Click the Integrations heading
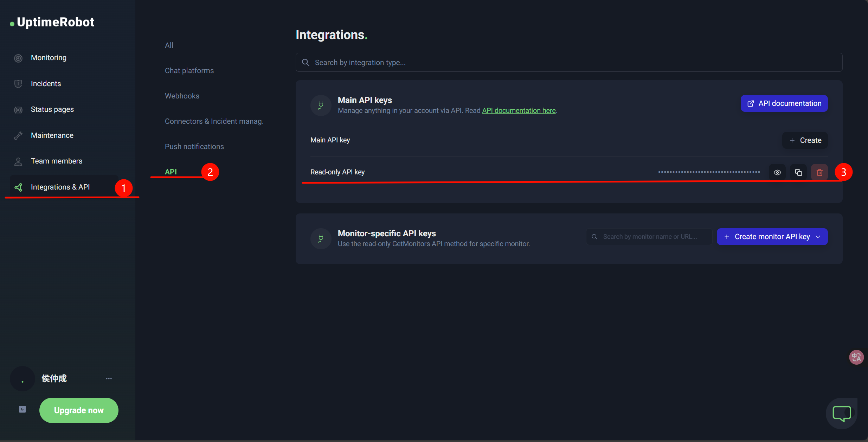 [x=332, y=35]
